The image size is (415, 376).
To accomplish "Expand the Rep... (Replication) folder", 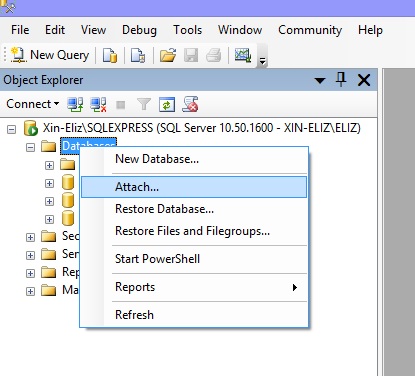I will (x=30, y=273).
